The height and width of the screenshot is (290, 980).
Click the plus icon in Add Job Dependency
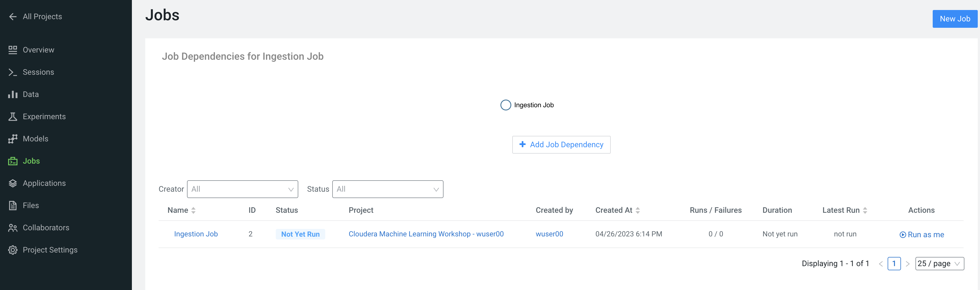click(522, 144)
